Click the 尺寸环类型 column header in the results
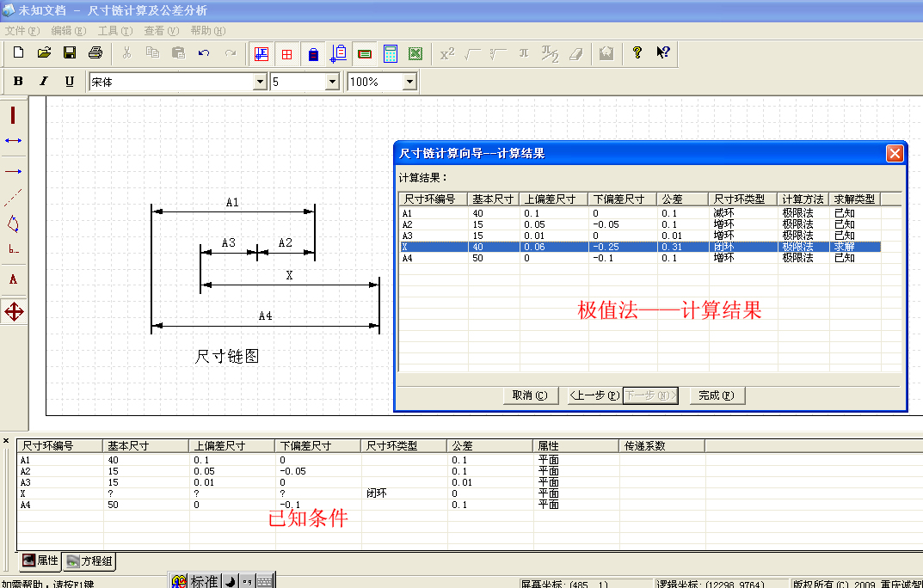This screenshot has width=923, height=588. pos(743,199)
